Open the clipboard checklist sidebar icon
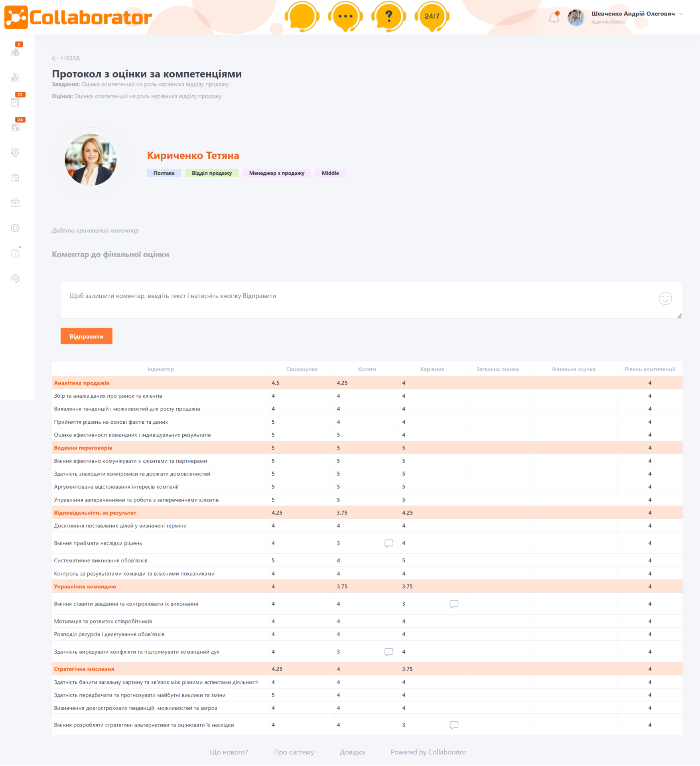The width and height of the screenshot is (700, 766). [15, 178]
